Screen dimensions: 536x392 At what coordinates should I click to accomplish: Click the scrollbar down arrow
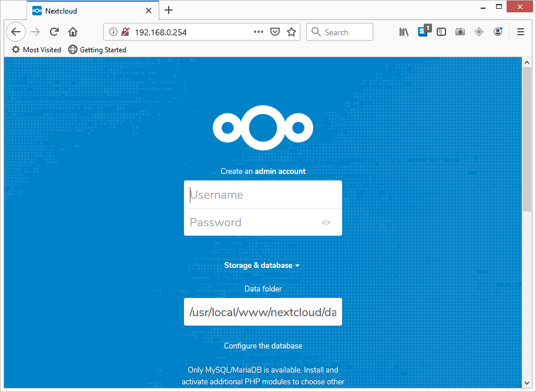[527, 383]
